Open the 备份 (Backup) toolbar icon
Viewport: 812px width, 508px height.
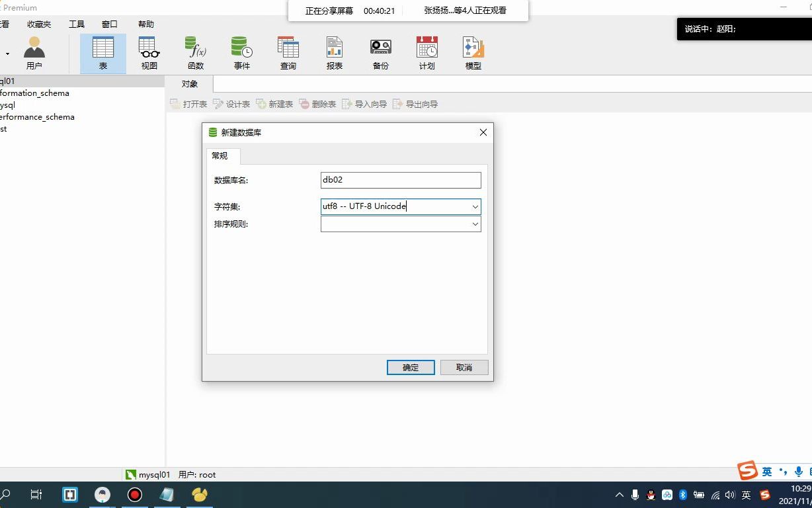coord(381,53)
